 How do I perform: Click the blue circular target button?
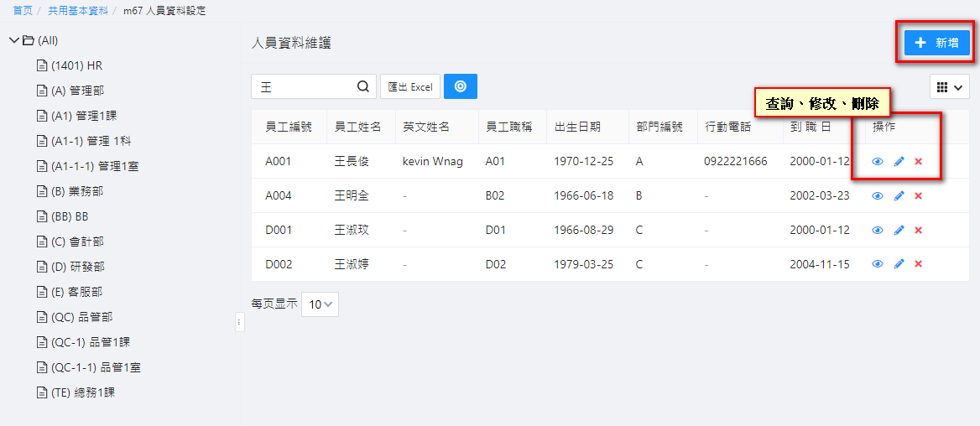(460, 86)
